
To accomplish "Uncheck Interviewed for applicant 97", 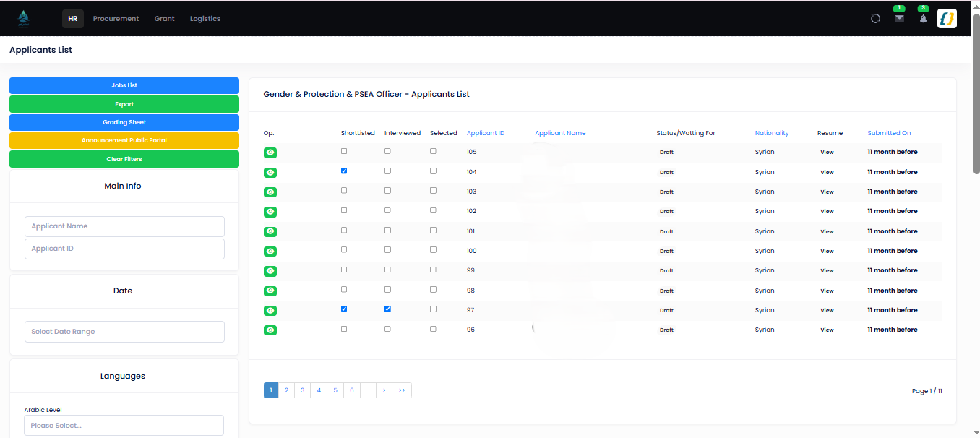I will click(388, 309).
